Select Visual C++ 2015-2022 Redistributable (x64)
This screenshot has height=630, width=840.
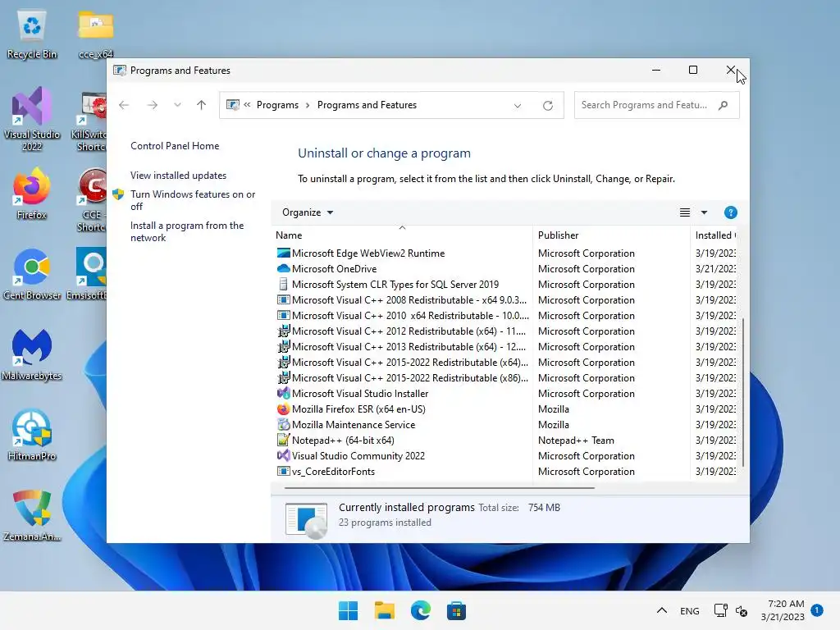point(504,362)
